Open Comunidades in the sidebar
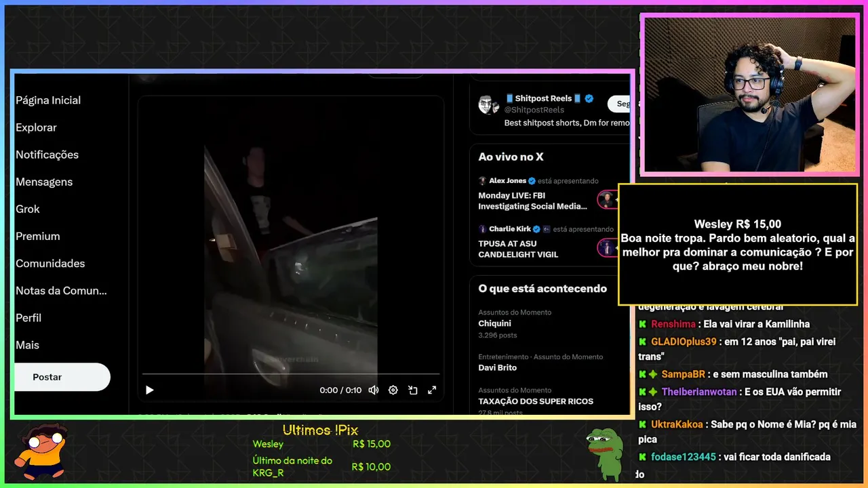868x488 pixels. click(50, 263)
